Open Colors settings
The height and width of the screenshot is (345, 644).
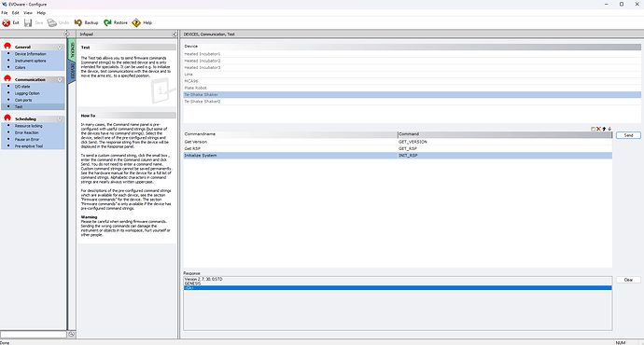21,68
